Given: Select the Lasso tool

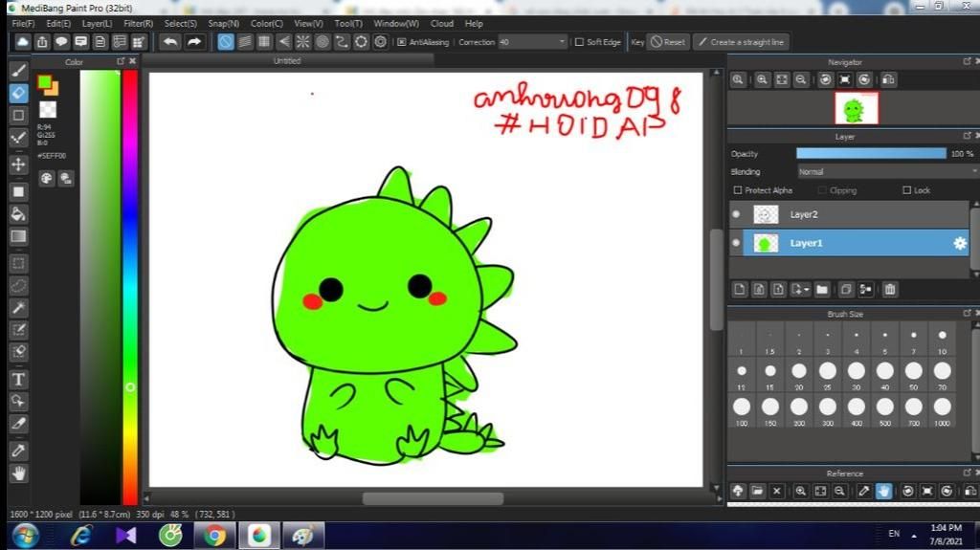Looking at the screenshot, I should (19, 286).
